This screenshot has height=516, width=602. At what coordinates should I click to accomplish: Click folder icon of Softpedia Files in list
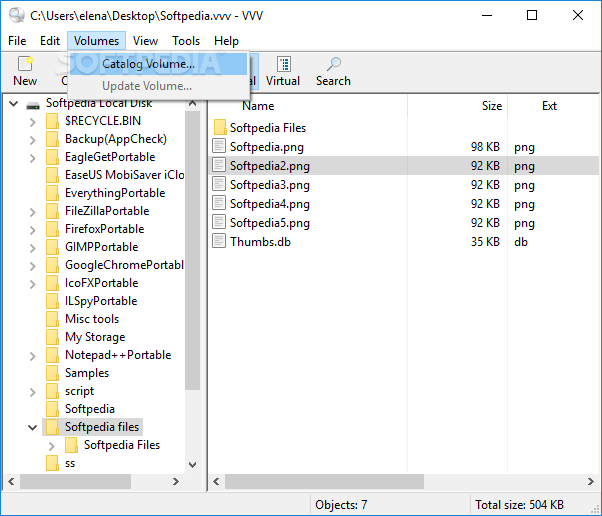tap(220, 127)
